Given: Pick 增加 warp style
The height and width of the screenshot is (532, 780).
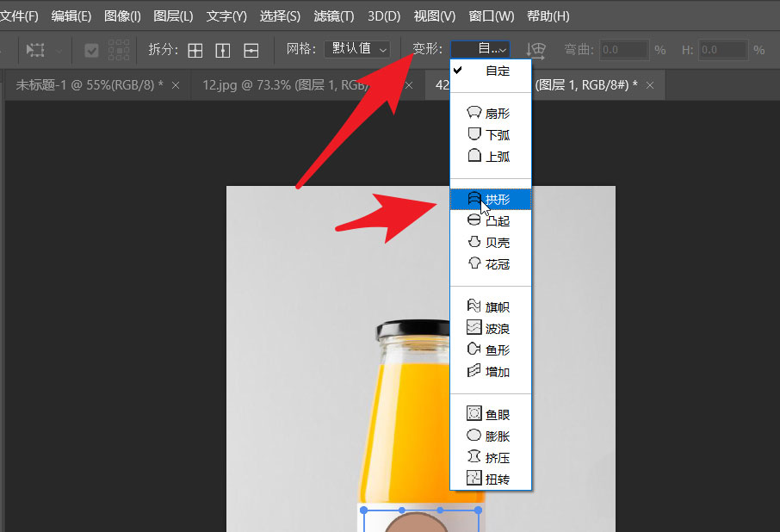Looking at the screenshot, I should click(x=491, y=371).
